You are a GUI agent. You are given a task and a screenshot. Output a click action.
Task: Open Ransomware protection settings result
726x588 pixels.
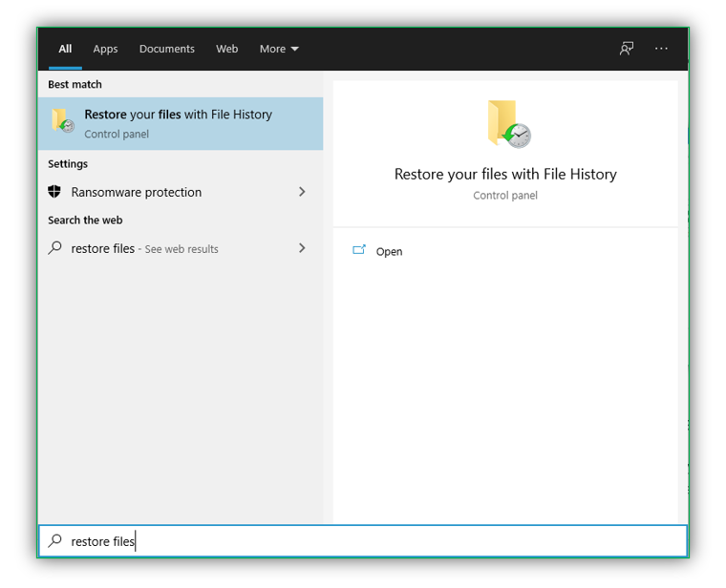point(181,192)
